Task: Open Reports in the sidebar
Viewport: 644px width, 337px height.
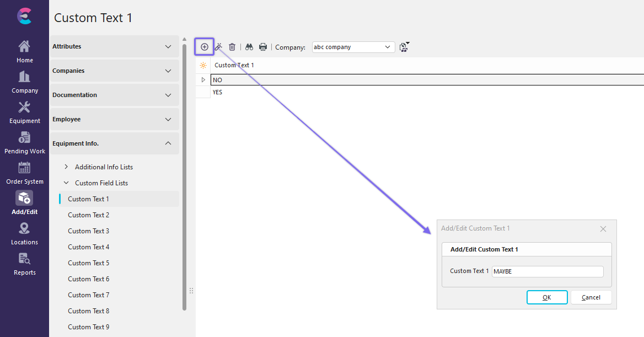Action: tap(24, 264)
